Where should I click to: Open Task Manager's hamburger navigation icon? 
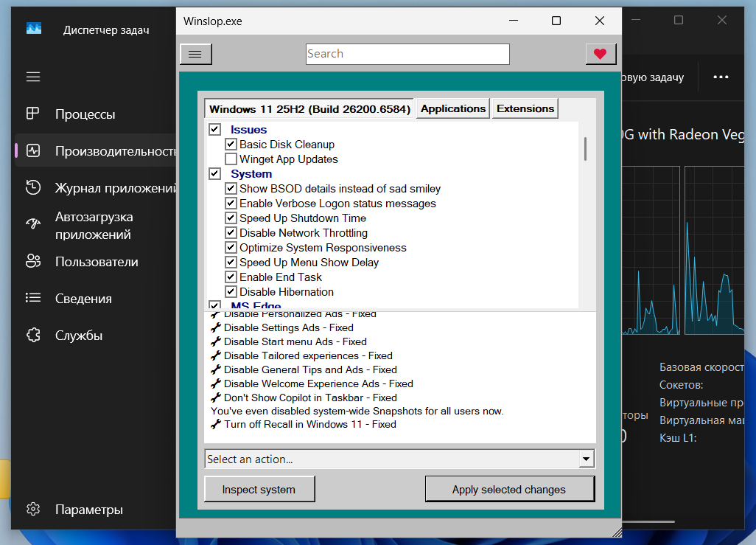pyautogui.click(x=33, y=77)
